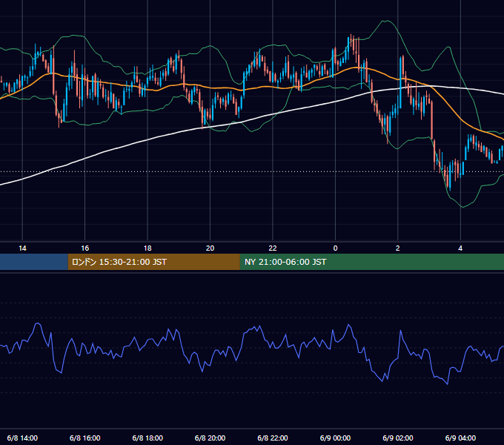Viewport: 504px width, 445px height.
Task: Select the 2 hour tick label
Action: (x=397, y=248)
